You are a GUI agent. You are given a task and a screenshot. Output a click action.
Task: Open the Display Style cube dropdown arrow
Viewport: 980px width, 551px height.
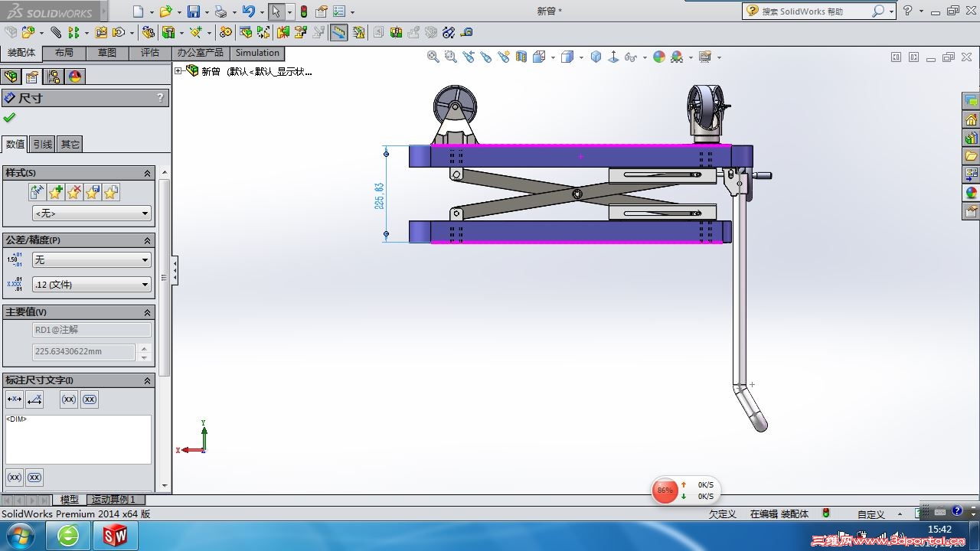[581, 57]
